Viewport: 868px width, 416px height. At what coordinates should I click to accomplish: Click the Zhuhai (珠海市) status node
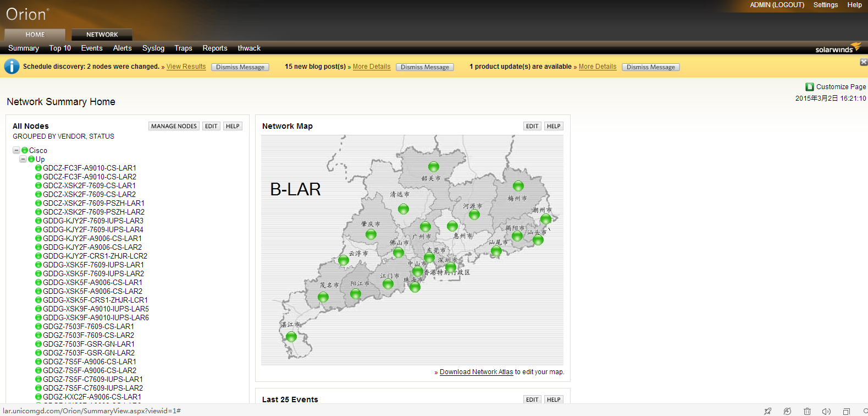click(415, 287)
